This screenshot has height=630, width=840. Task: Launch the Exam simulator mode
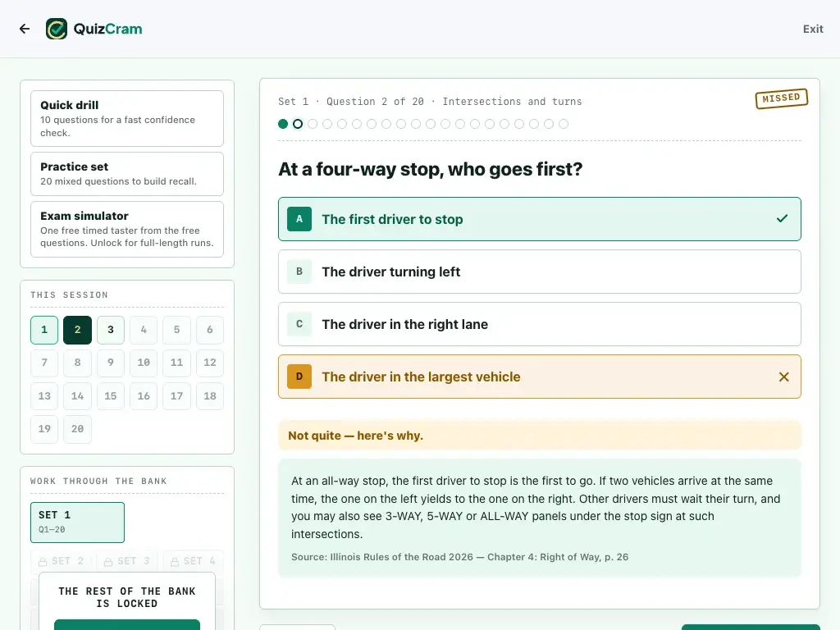tap(127, 230)
